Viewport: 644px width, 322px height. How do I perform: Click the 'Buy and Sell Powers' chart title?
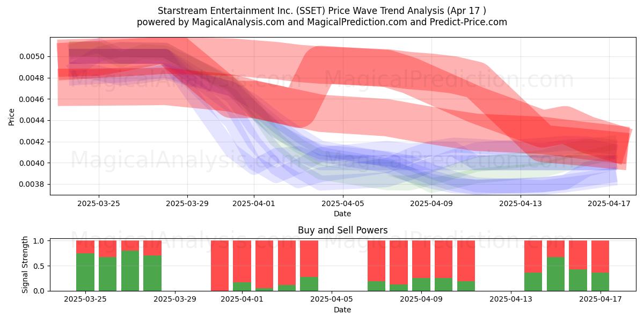[342, 230]
